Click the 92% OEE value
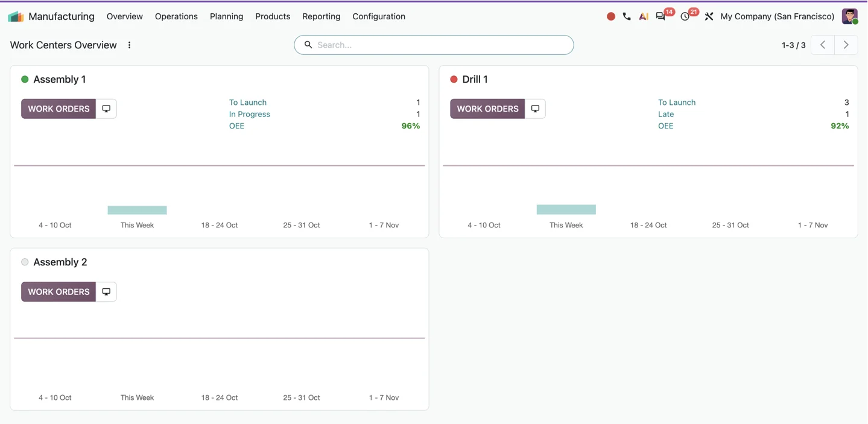Image resolution: width=868 pixels, height=424 pixels. (840, 126)
